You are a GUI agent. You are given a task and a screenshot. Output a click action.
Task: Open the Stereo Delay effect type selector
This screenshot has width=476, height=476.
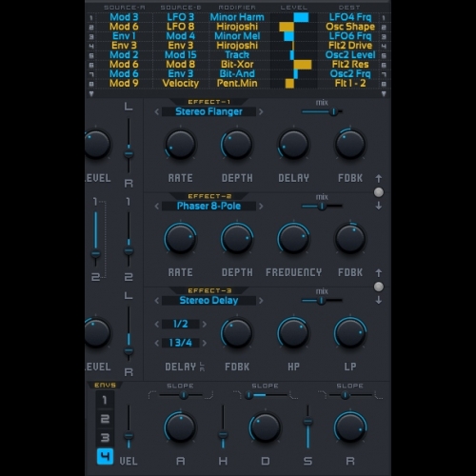208,300
